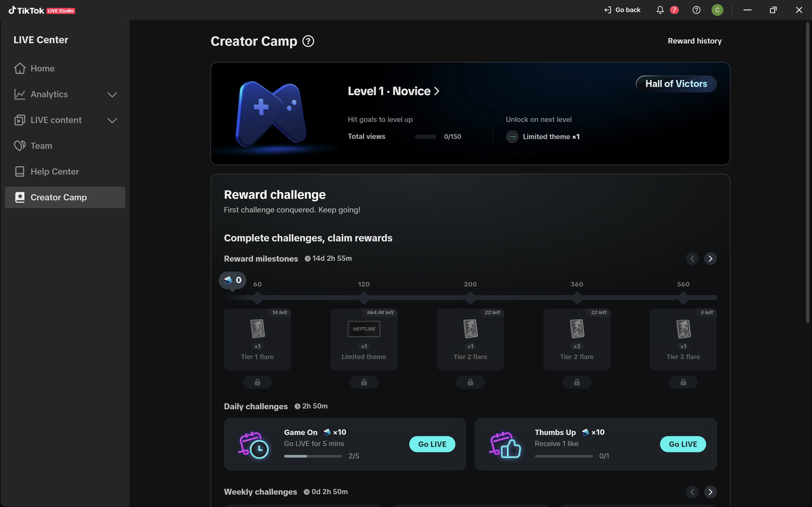The image size is (812, 507).
Task: Click the lock icon under Tier 1 flare
Action: point(258,382)
